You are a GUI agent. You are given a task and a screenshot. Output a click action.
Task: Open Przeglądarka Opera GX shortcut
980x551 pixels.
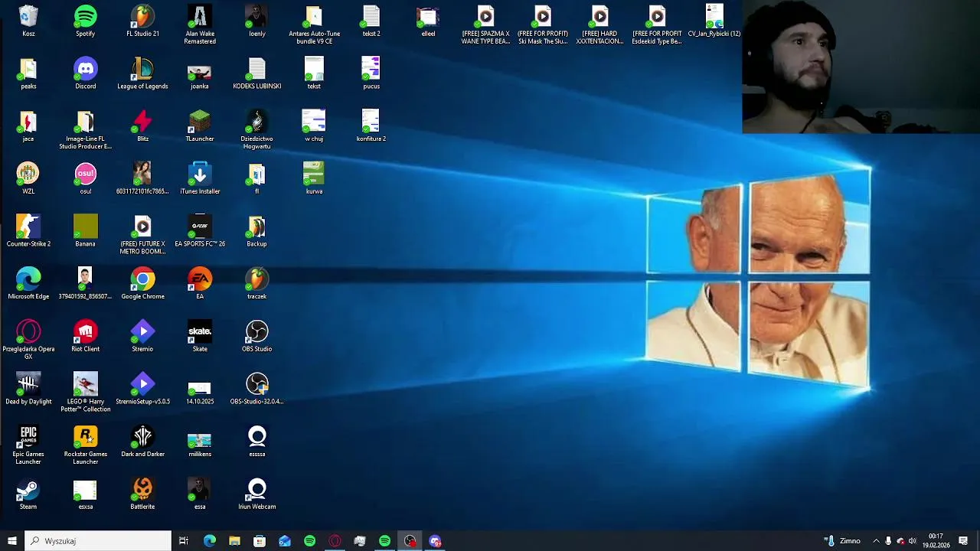pos(28,340)
